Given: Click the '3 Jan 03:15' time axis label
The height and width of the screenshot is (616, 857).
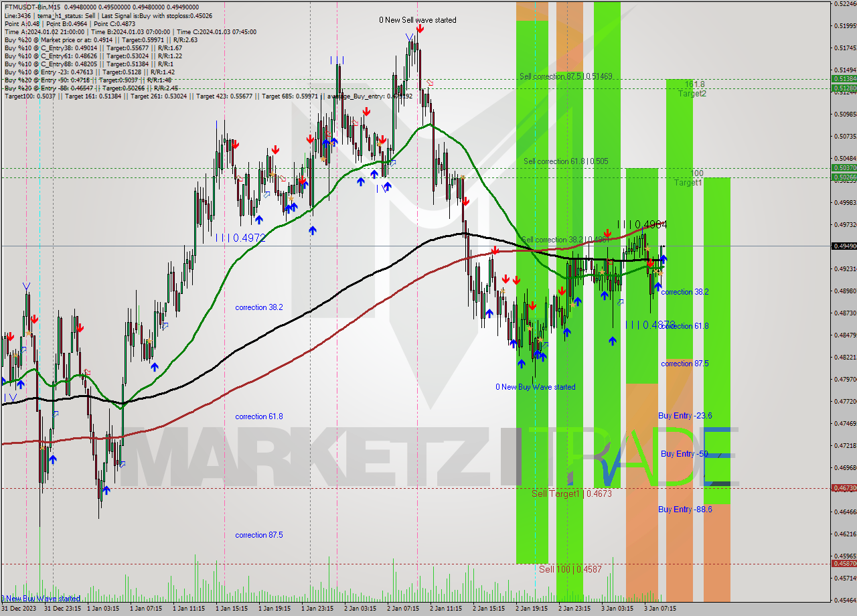Looking at the screenshot, I should pos(618,609).
